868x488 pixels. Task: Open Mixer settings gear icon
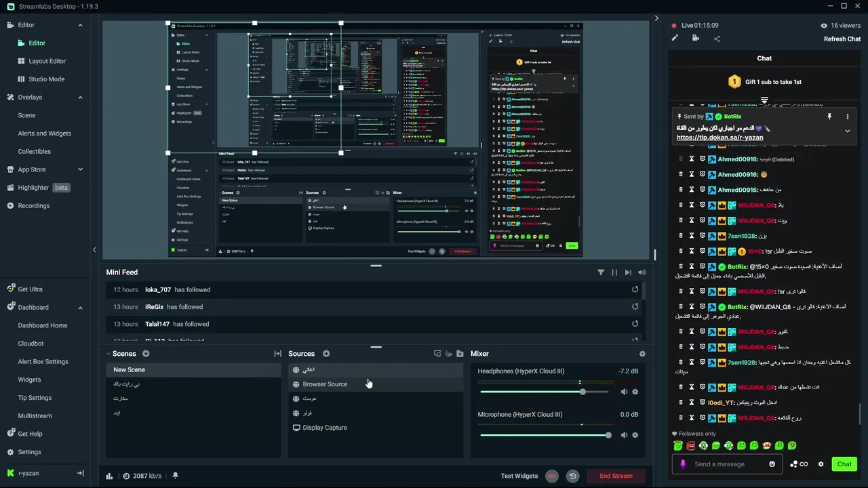(642, 354)
